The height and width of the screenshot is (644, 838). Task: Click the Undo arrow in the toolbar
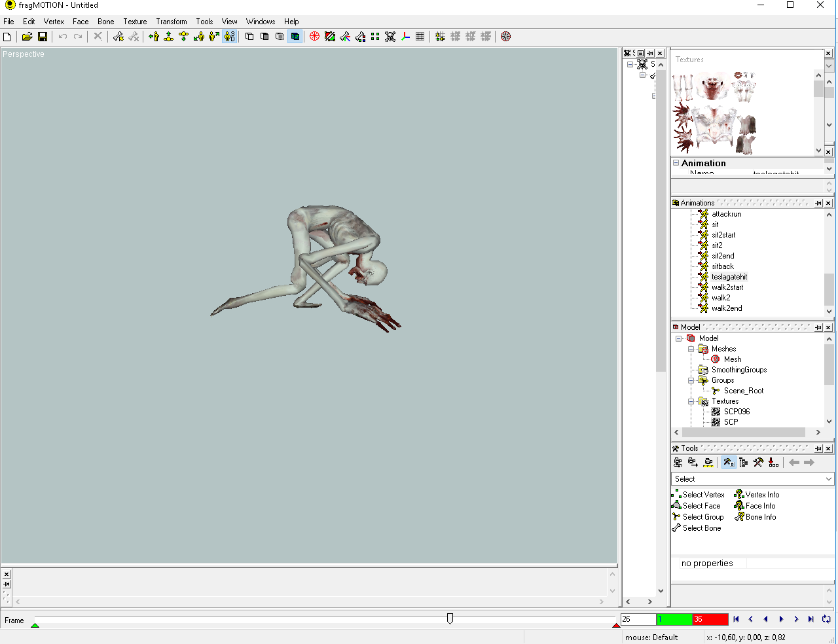(63, 37)
